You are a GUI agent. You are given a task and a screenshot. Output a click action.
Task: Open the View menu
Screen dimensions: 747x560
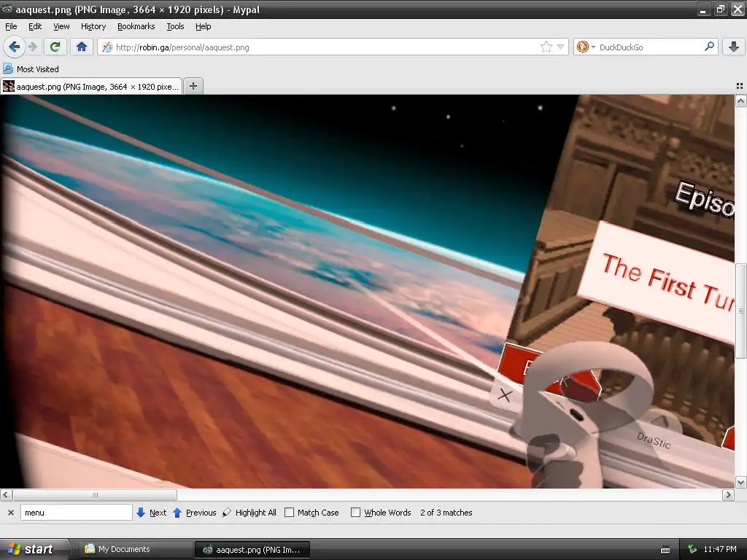pos(61,27)
